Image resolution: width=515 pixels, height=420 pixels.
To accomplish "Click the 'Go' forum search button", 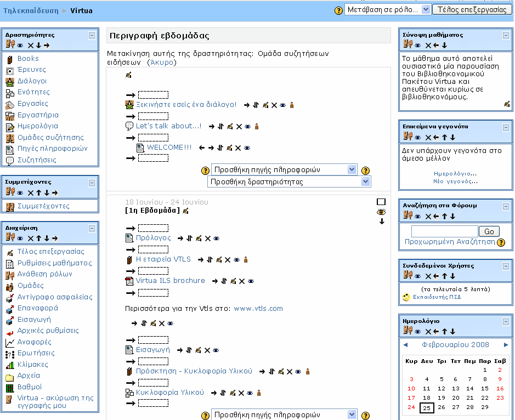I will click(x=489, y=231).
